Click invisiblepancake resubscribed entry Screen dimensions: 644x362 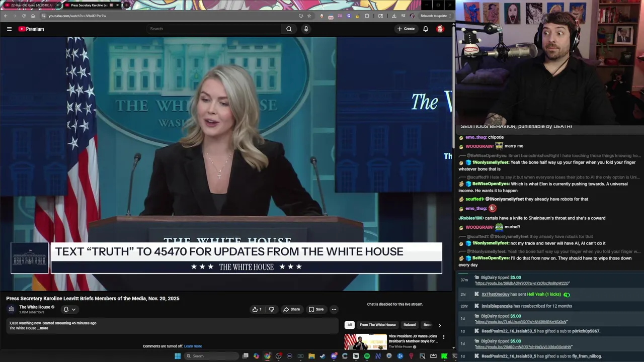pyautogui.click(x=526, y=306)
